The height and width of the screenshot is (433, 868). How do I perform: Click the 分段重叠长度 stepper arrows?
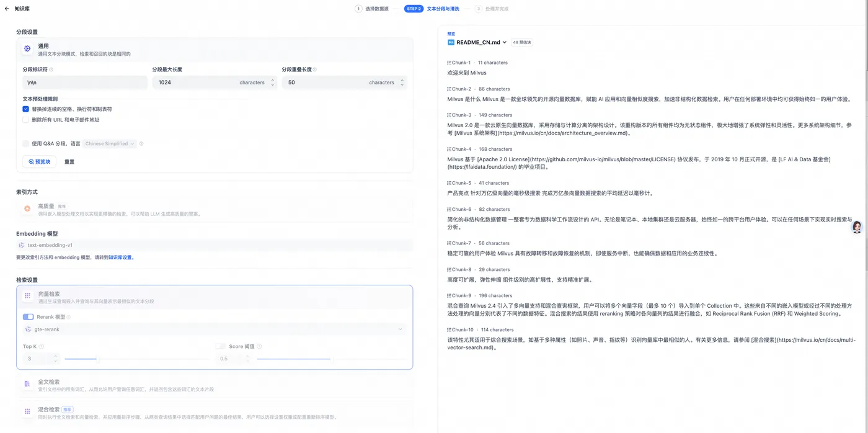pos(402,82)
